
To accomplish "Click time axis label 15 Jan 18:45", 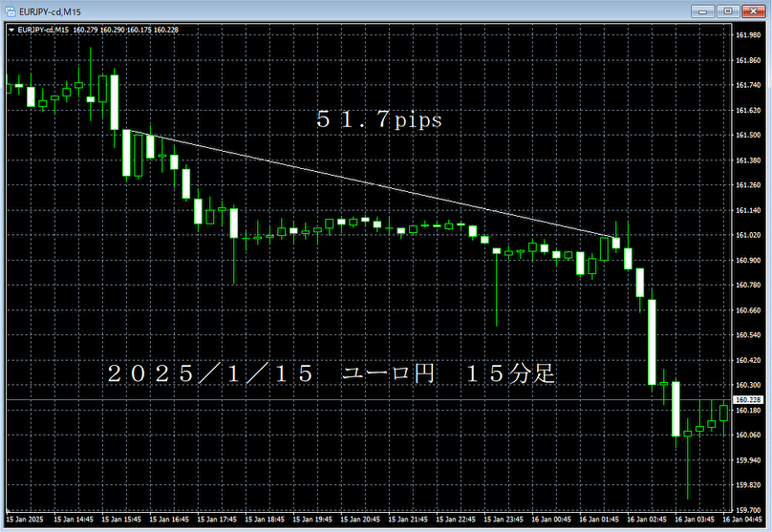I will point(265,520).
